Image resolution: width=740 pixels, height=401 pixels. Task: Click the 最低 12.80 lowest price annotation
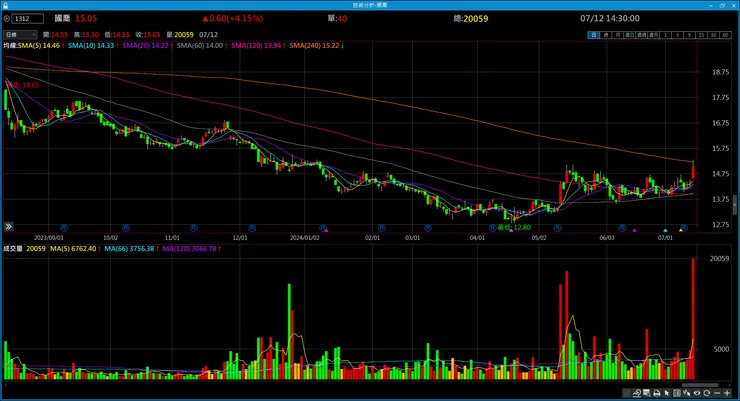click(x=514, y=227)
